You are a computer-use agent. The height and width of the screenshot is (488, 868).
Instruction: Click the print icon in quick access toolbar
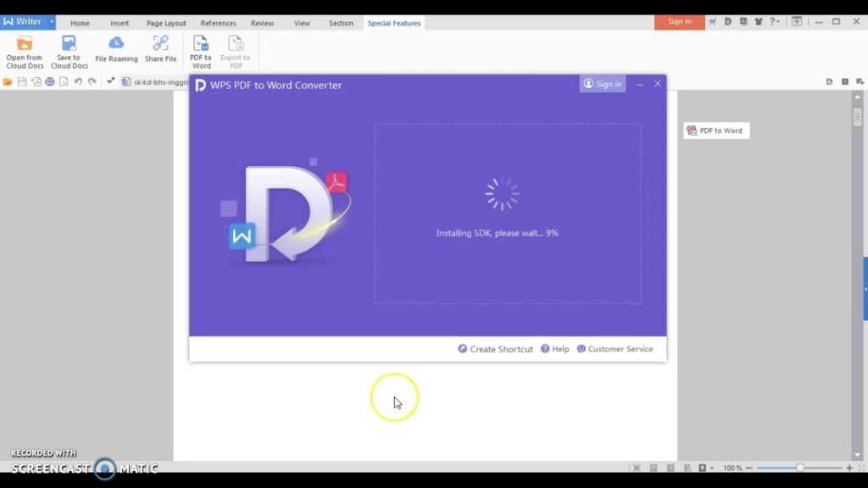tap(50, 82)
